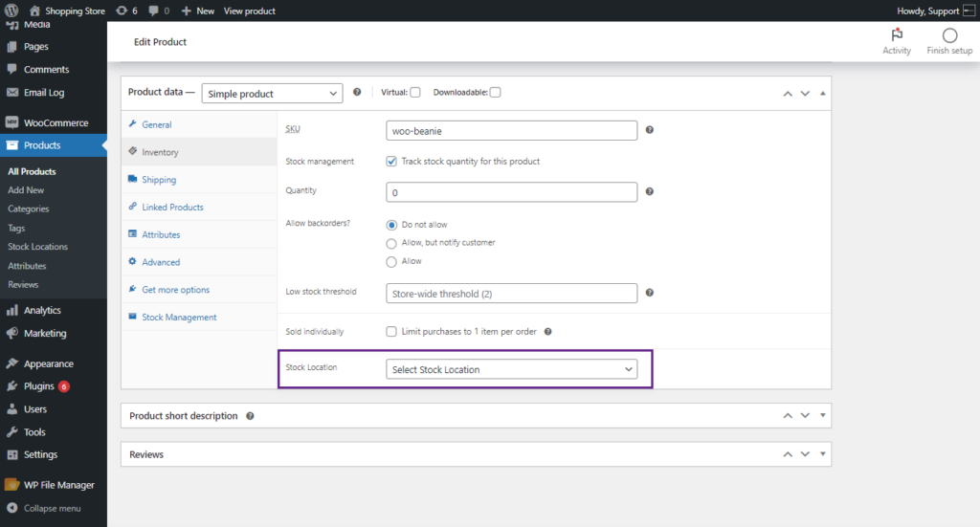The height and width of the screenshot is (527, 980).
Task: Click the Appearance paintbrush icon
Action: click(x=11, y=363)
